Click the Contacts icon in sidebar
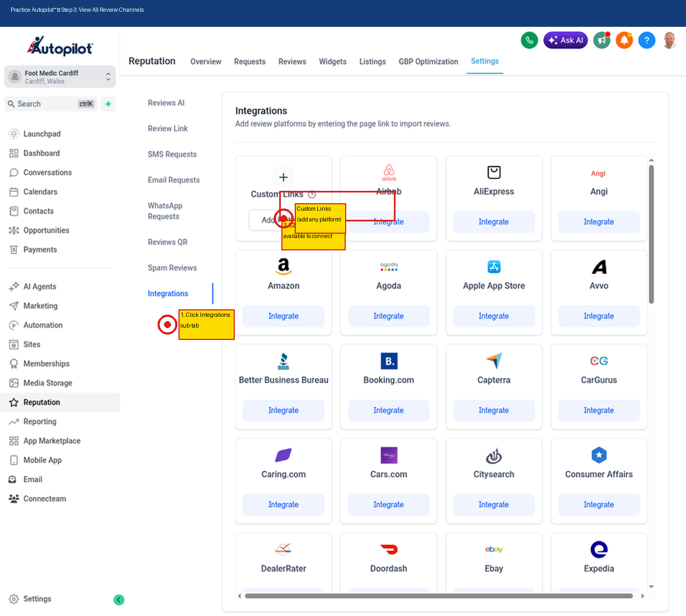The image size is (686, 616). coord(14,211)
